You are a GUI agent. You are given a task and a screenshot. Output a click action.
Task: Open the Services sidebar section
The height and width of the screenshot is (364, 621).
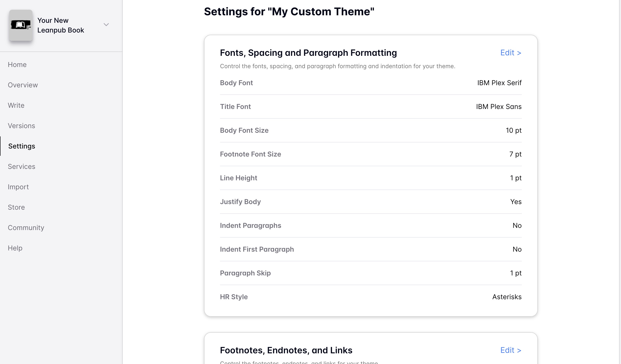[21, 167]
